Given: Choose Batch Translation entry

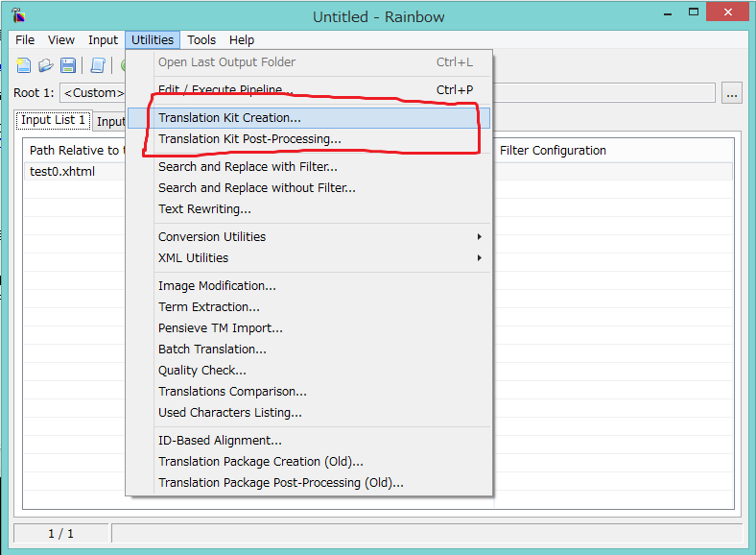Looking at the screenshot, I should [x=309, y=350].
